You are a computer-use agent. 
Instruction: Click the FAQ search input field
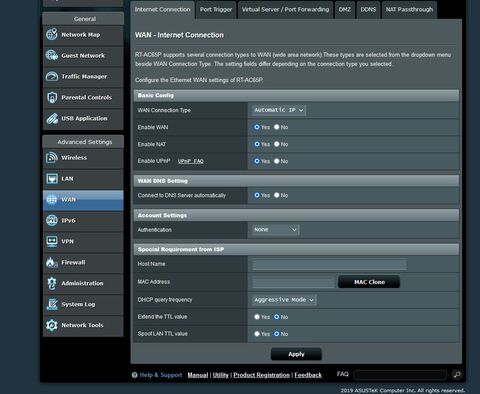400,375
